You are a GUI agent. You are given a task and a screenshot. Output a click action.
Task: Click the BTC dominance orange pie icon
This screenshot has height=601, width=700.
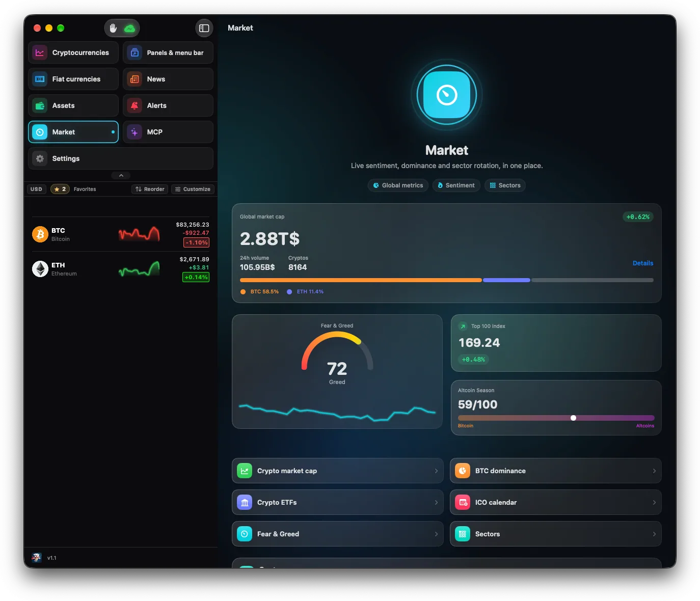463,471
